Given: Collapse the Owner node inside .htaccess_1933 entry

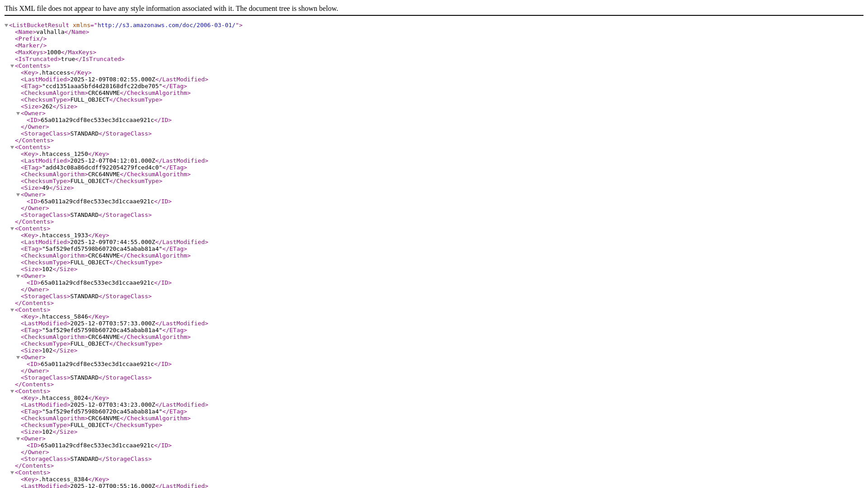Looking at the screenshot, I should coord(18,276).
